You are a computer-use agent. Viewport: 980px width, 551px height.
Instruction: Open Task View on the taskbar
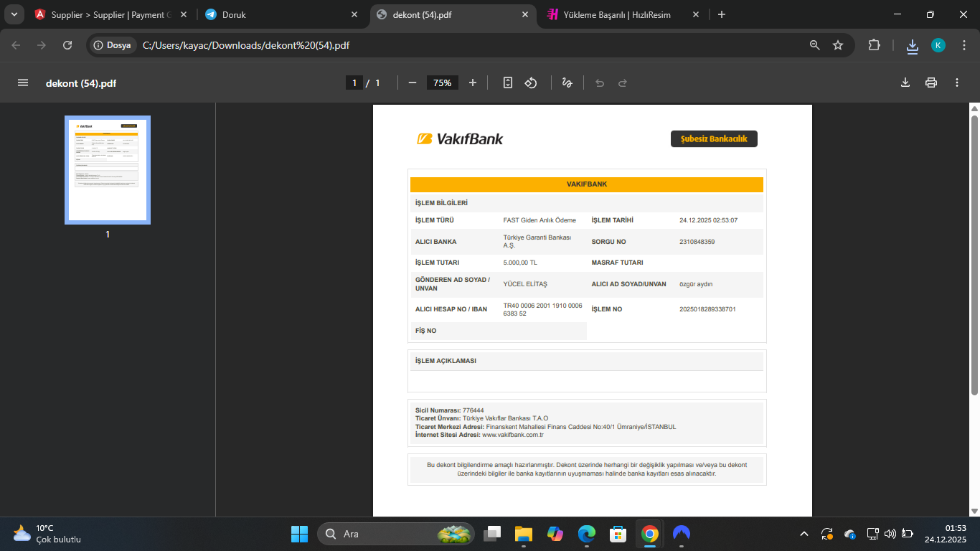pyautogui.click(x=492, y=534)
